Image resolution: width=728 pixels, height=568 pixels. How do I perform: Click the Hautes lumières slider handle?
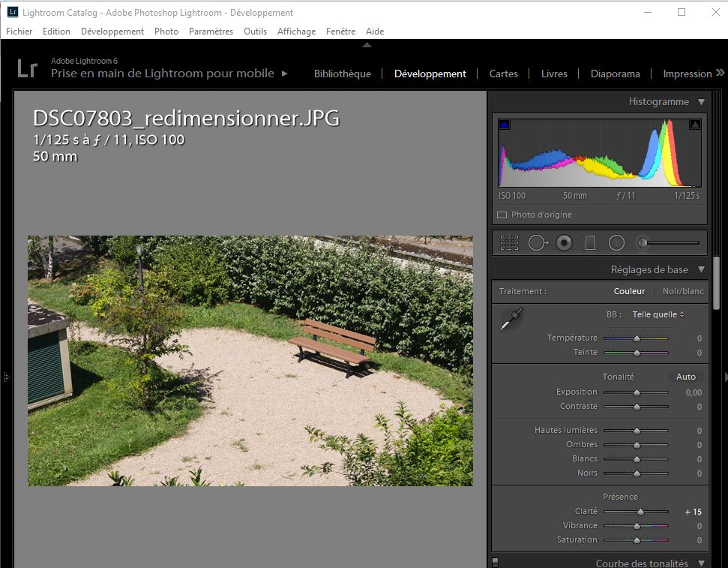click(637, 431)
